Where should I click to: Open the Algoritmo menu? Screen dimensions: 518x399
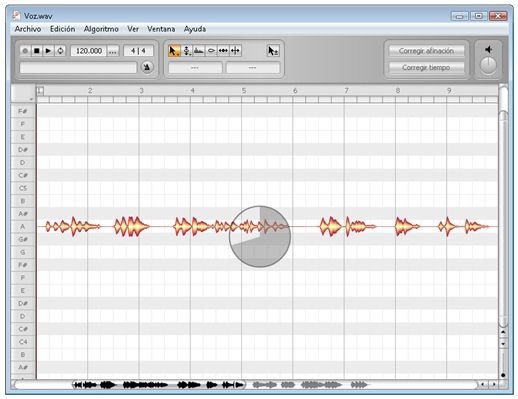pos(101,29)
